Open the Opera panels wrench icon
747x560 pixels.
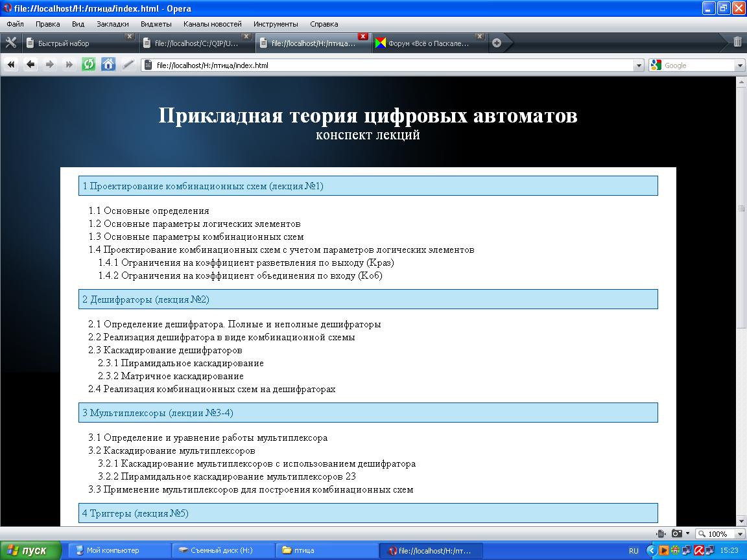coord(10,43)
